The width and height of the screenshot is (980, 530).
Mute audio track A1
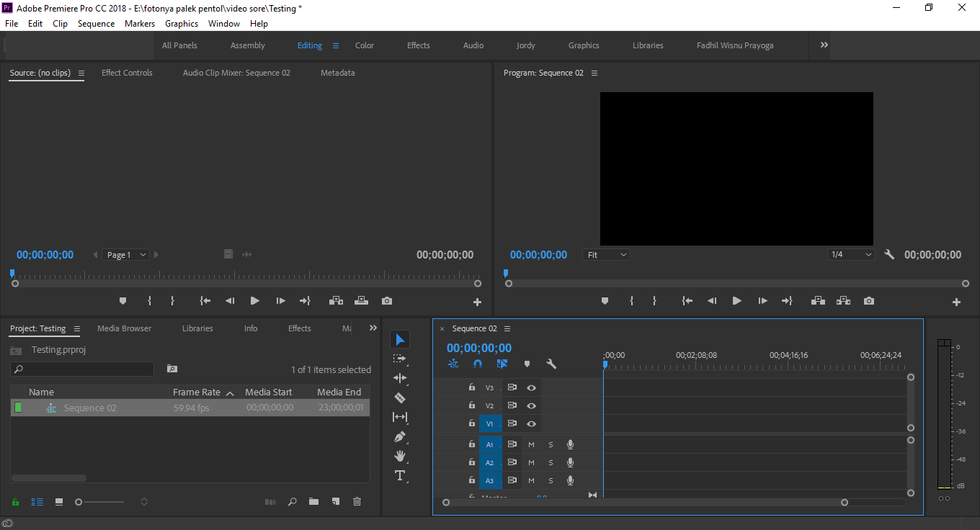531,444
